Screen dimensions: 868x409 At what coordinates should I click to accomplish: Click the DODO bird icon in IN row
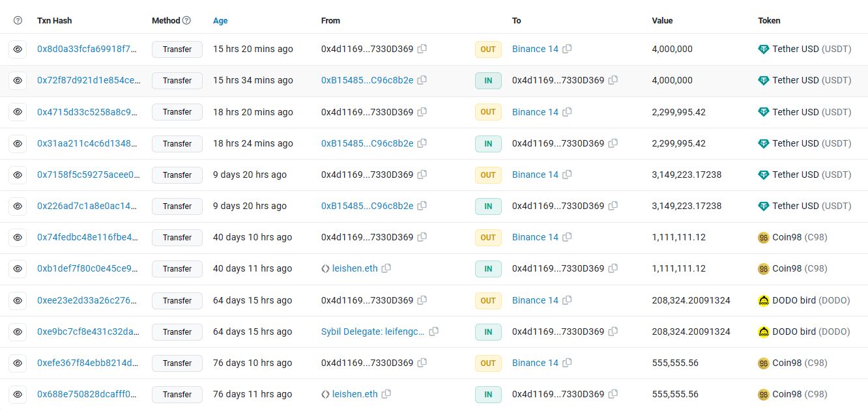(764, 331)
